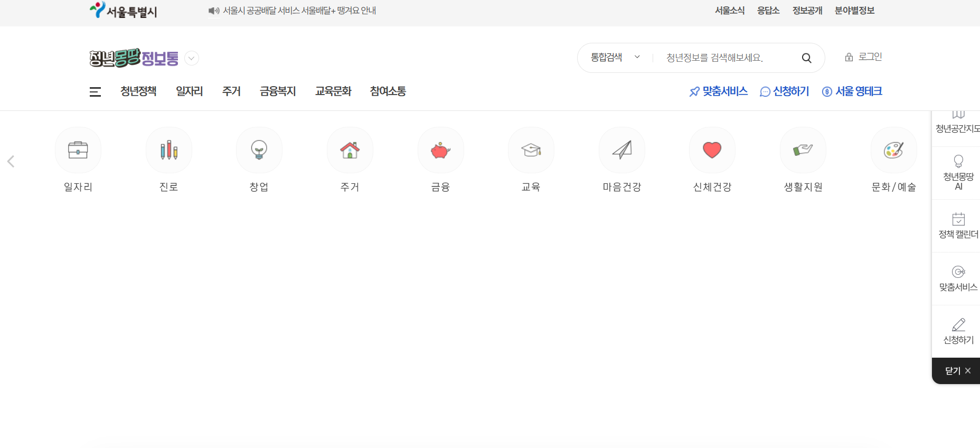This screenshot has height=448, width=980.
Task: Open the 응답소 top link
Action: [x=768, y=11]
